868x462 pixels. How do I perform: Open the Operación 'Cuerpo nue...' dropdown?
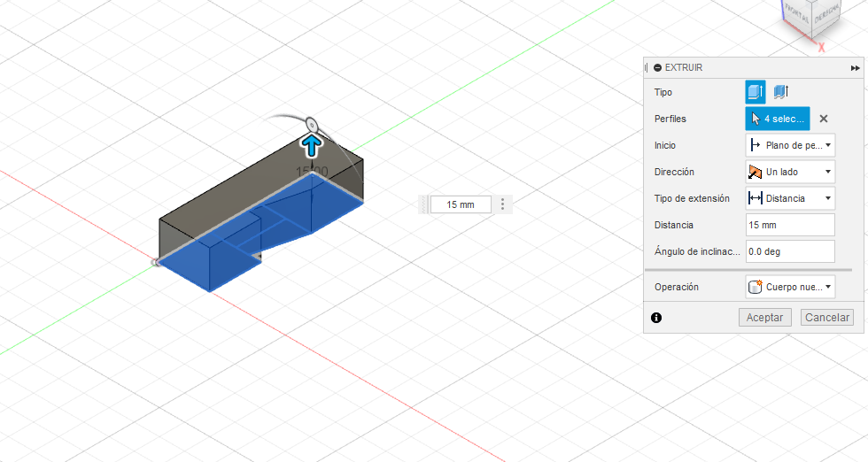pos(790,287)
